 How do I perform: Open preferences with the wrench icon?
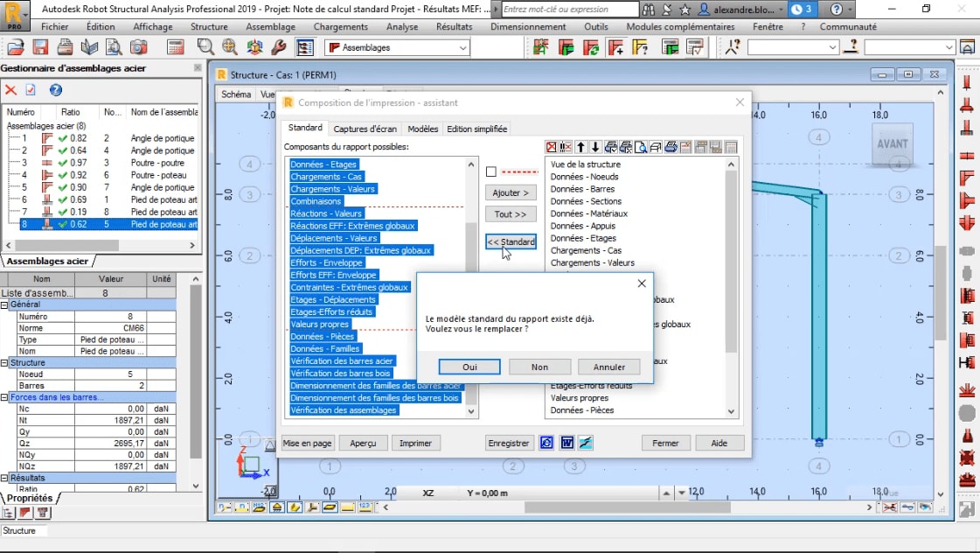[279, 47]
